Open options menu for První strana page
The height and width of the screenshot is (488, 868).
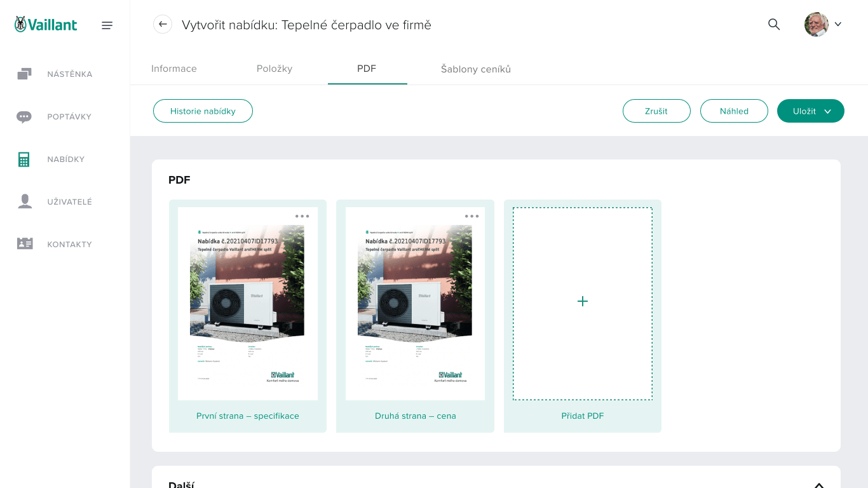pyautogui.click(x=302, y=217)
